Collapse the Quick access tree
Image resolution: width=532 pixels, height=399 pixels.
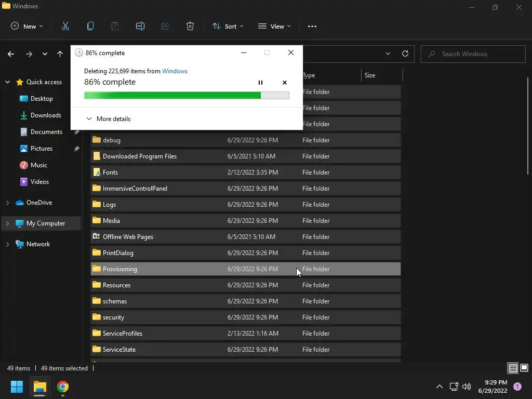pos(7,82)
